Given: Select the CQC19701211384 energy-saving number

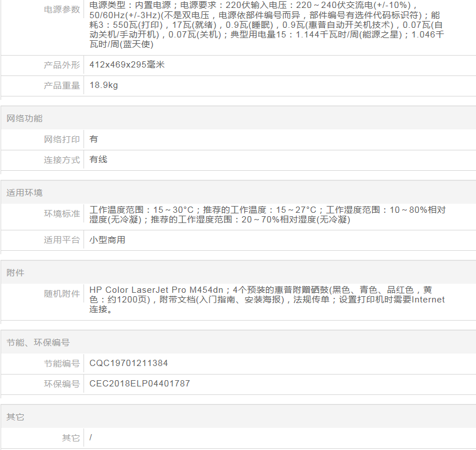Looking at the screenshot, I should 129,363.
